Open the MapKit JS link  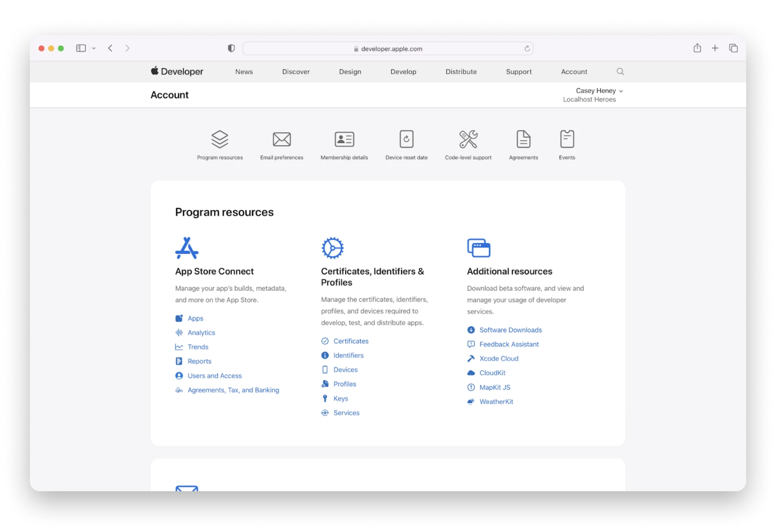pos(495,387)
